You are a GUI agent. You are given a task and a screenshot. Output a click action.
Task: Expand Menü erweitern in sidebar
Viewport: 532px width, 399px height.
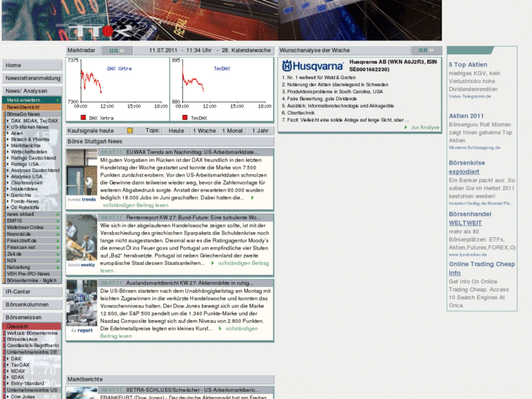(32, 100)
